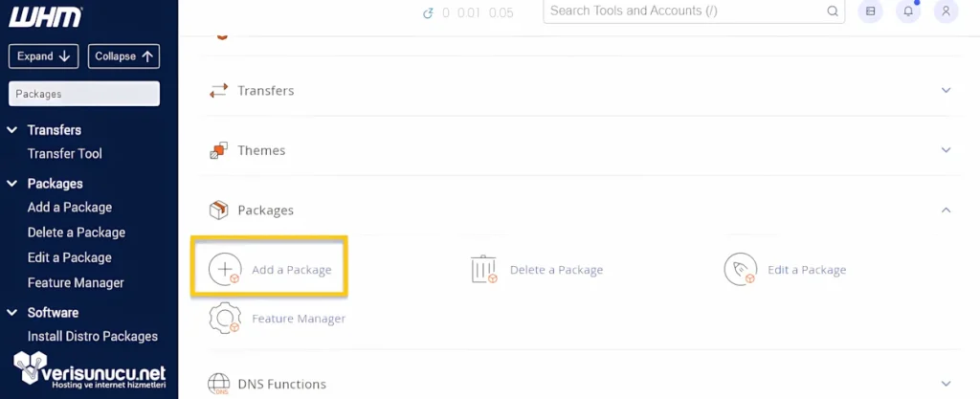The height and width of the screenshot is (399, 980).
Task: Click the search magnifier icon
Action: pos(832,11)
